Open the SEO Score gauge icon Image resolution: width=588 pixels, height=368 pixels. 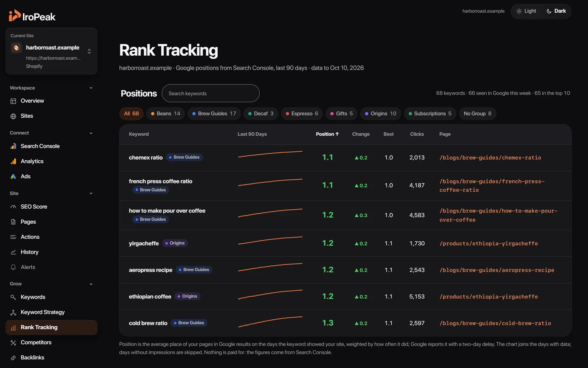click(x=13, y=207)
